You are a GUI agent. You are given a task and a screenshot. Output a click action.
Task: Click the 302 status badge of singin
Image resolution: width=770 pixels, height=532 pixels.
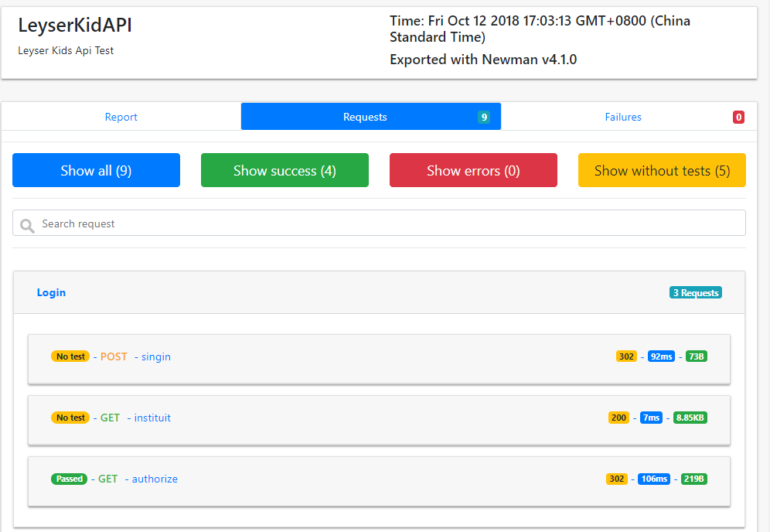click(626, 356)
